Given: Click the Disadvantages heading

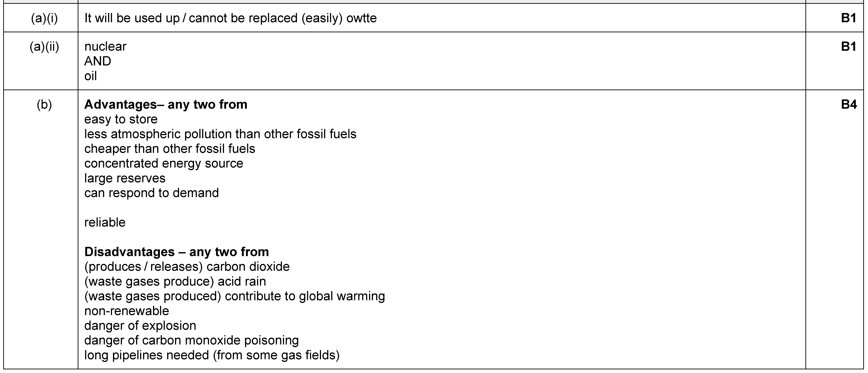Looking at the screenshot, I should (x=177, y=251).
